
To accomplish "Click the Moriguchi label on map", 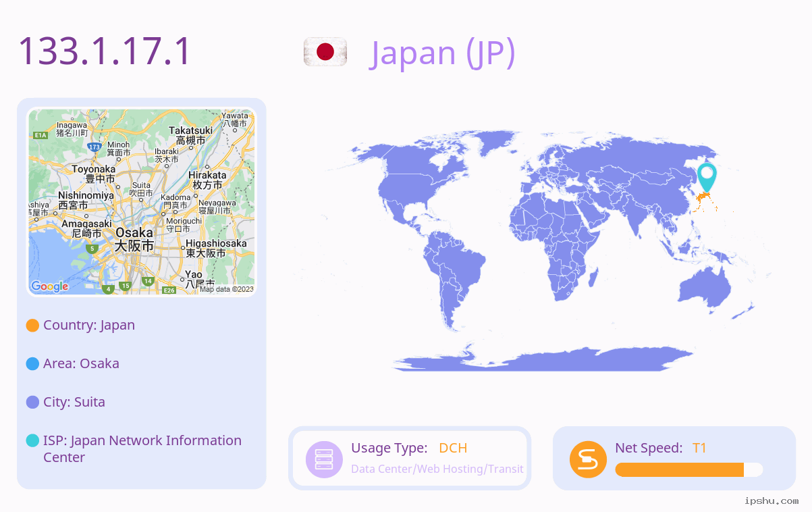I will pos(184,225).
